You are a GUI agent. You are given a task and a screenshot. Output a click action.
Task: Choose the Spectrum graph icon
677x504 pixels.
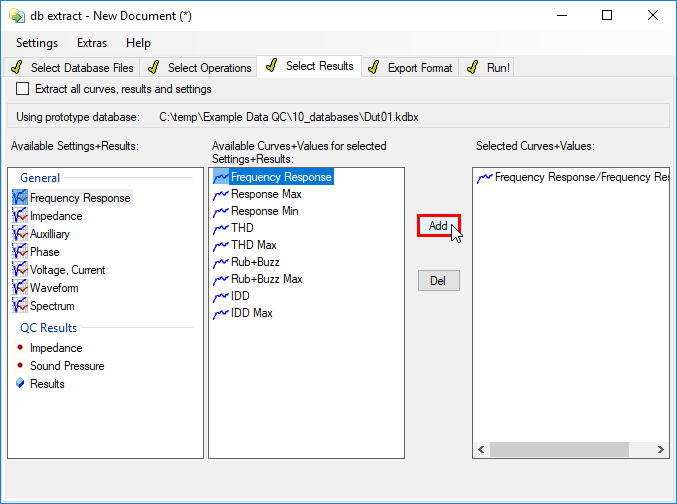tap(20, 306)
